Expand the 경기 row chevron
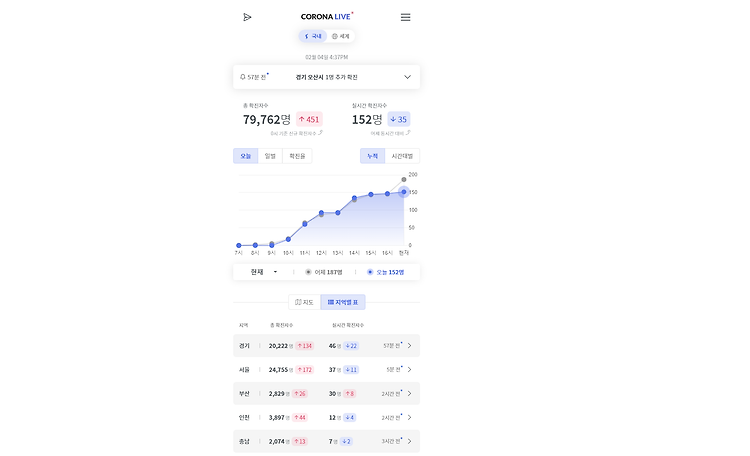The image size is (750, 456). 409,345
